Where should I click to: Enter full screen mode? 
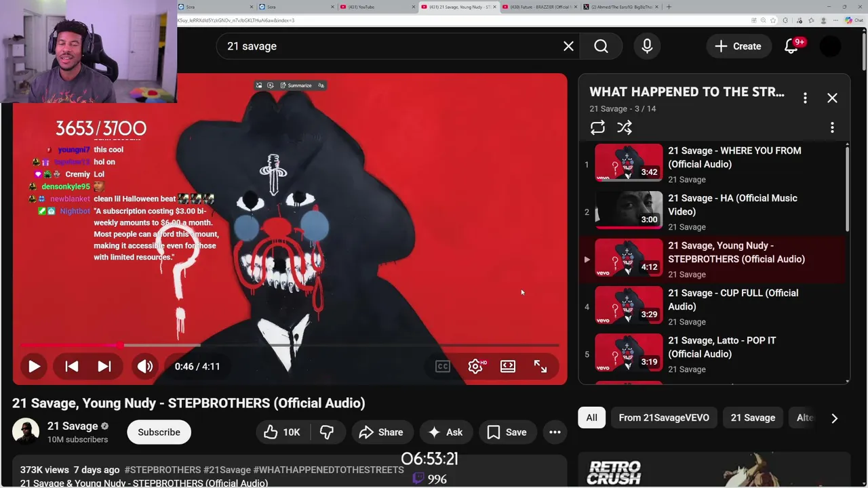click(x=540, y=366)
